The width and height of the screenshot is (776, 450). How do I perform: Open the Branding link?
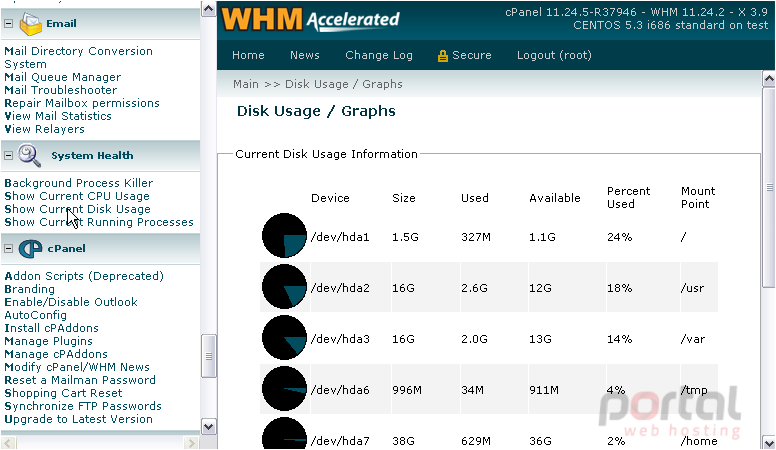(29, 289)
